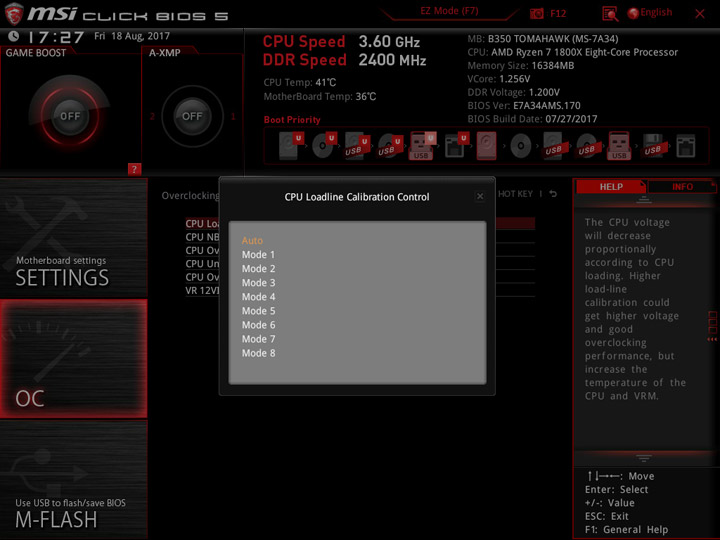Take a screenshot with the F12 camera icon
This screenshot has width=720, height=540.
click(536, 13)
